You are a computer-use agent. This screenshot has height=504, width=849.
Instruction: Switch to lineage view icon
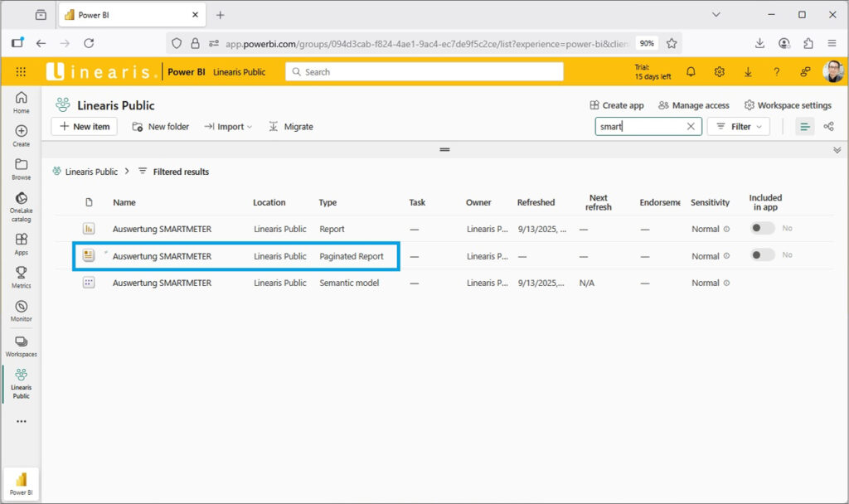828,127
